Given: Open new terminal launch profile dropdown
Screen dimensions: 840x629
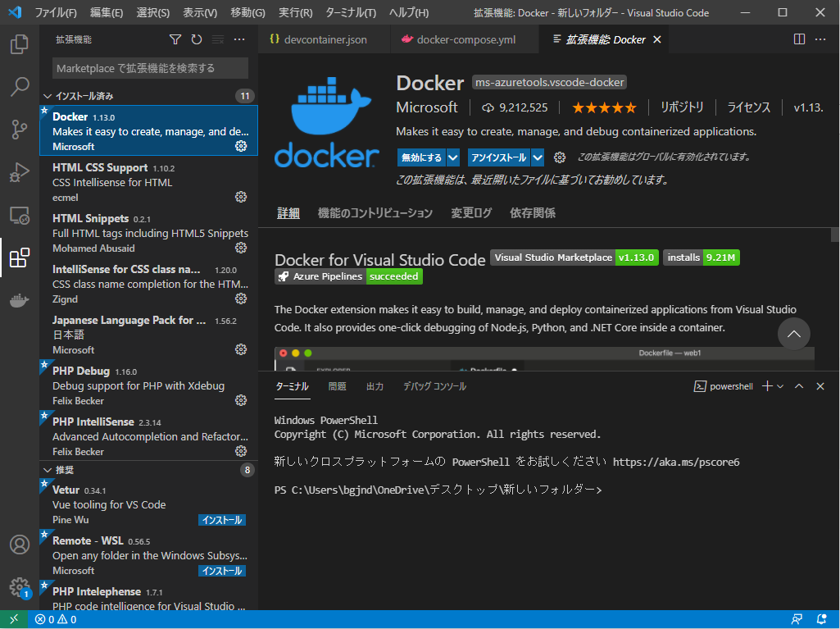Looking at the screenshot, I should tap(780, 386).
